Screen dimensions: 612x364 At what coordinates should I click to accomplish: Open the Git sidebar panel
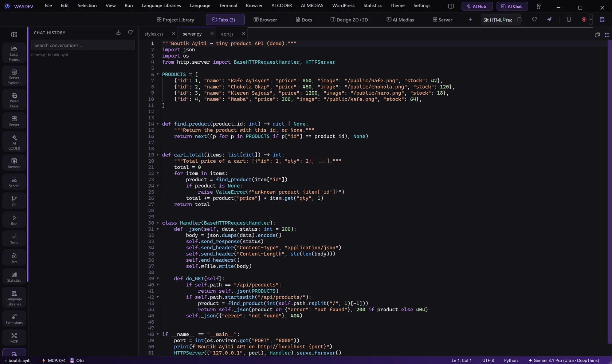[x=14, y=201]
